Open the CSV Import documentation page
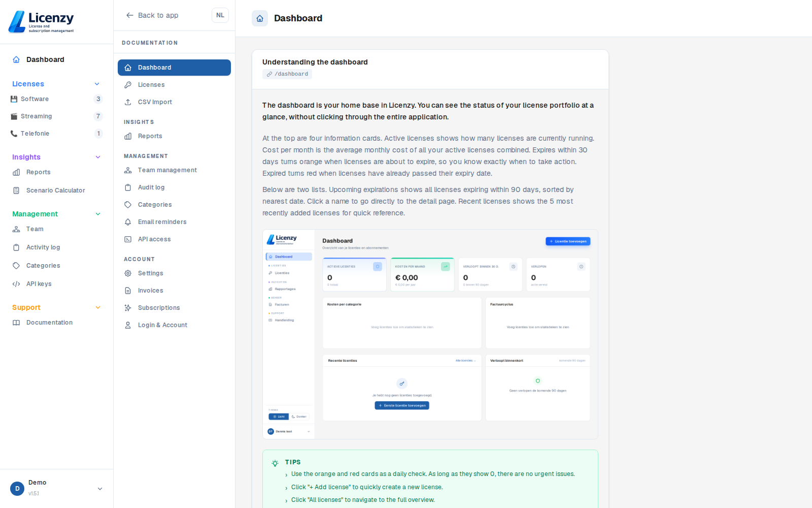The width and height of the screenshot is (812, 508). [174, 102]
